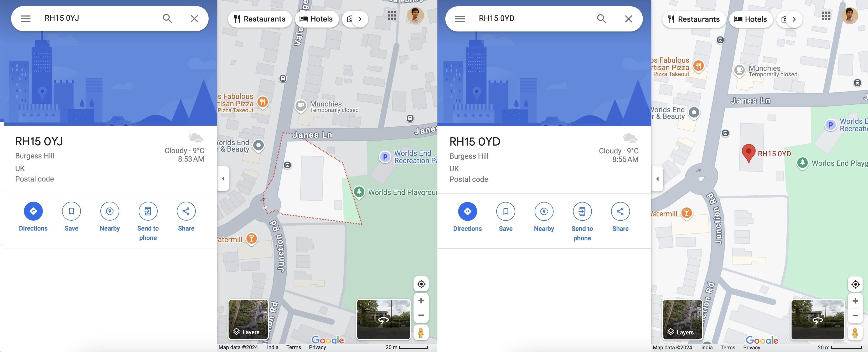Viewport: 868px width, 352px height.
Task: Show more category chips on left map
Action: 360,19
